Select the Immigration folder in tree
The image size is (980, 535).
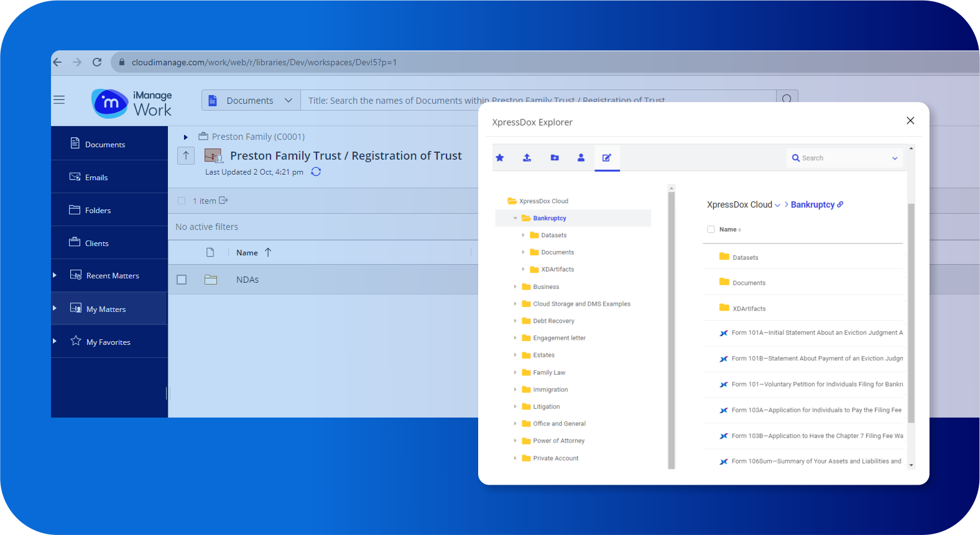(x=550, y=390)
